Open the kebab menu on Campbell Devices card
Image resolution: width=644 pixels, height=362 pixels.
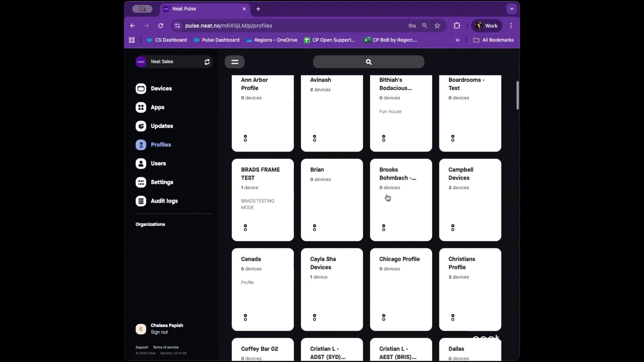453,227
